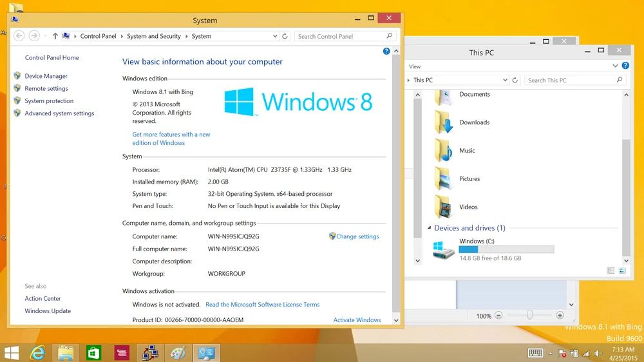
Task: Click Control Panel in the breadcrumb path
Action: [x=98, y=37]
